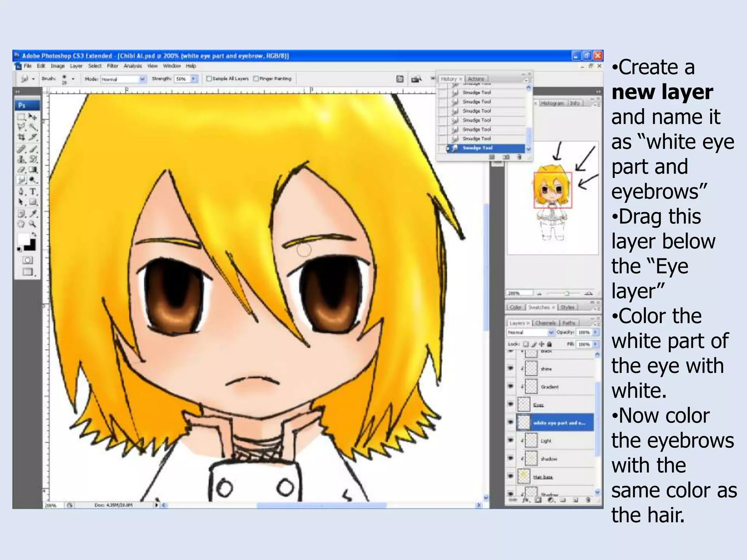Image resolution: width=747 pixels, height=560 pixels.
Task: Add a layer style (fx) button
Action: click(x=526, y=500)
